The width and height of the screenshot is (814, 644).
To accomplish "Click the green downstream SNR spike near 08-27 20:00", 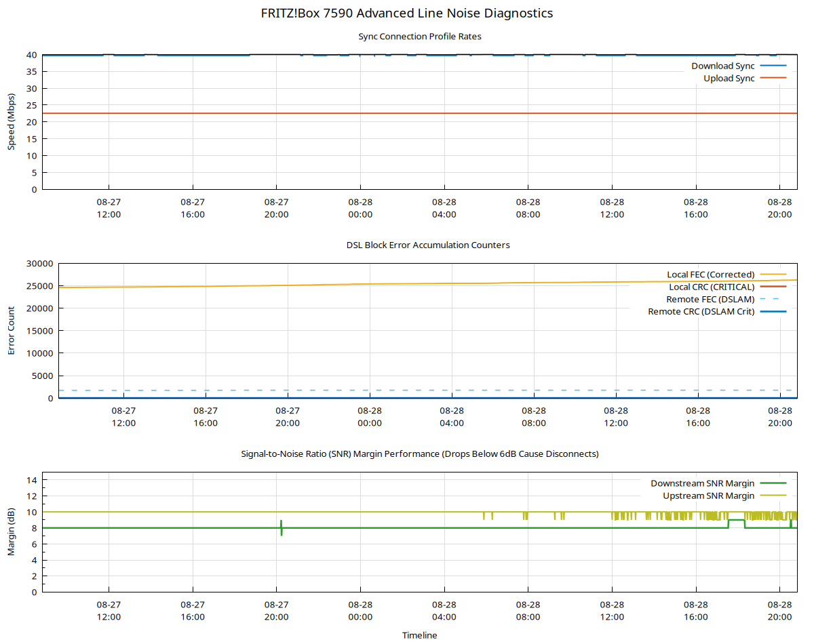I will [x=282, y=528].
